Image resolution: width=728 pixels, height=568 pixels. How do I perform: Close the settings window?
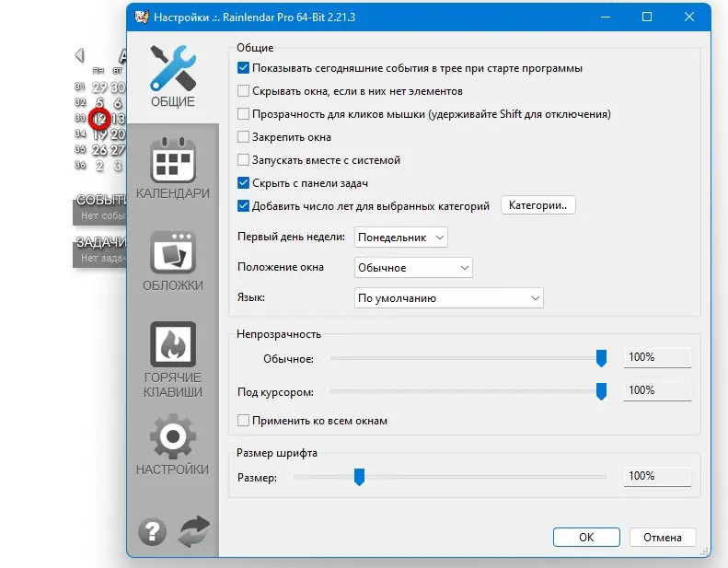click(x=689, y=17)
